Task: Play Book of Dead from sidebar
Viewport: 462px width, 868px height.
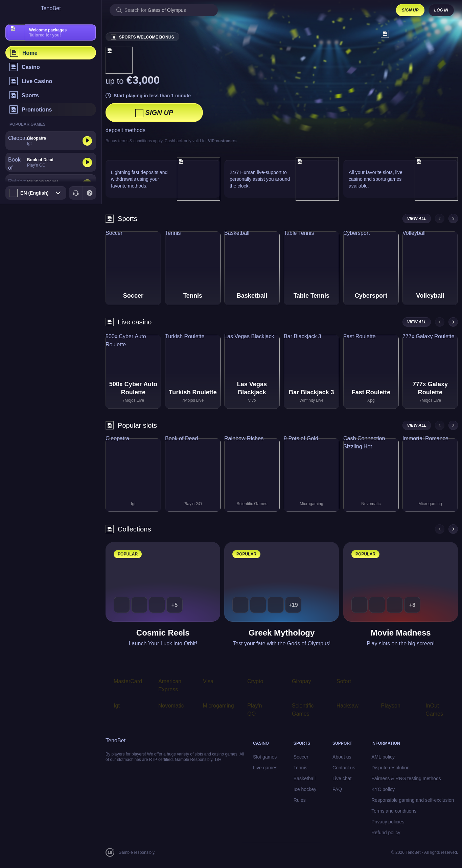Action: pyautogui.click(x=87, y=162)
